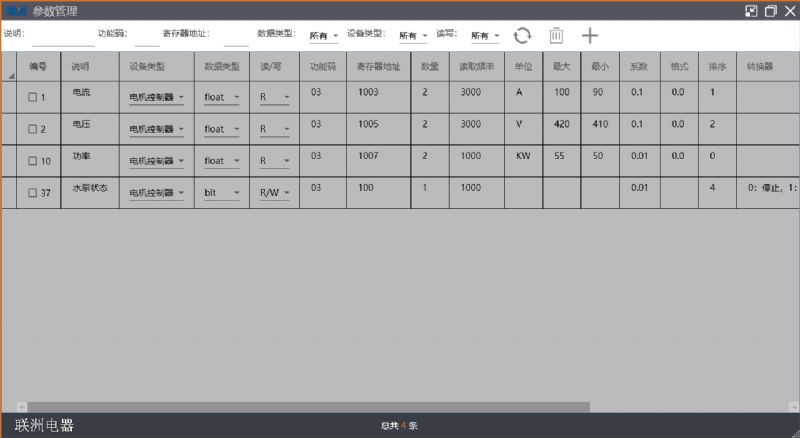Click the trash delete icon
The width and height of the screenshot is (800, 438).
click(556, 35)
